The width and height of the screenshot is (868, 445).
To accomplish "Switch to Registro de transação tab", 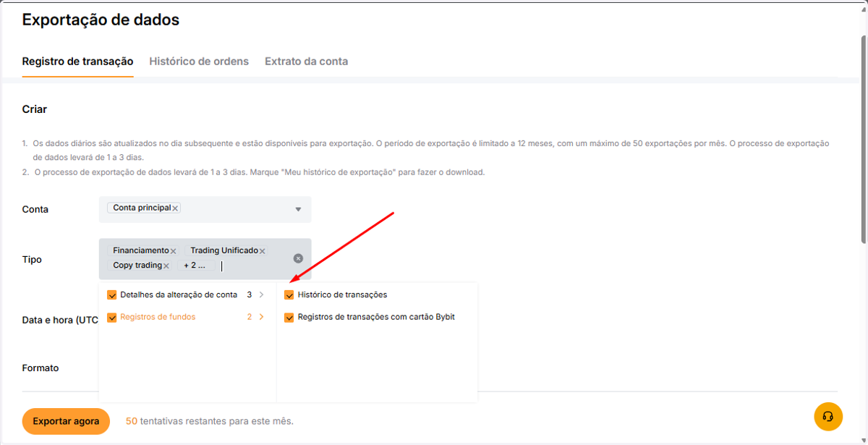I will coord(77,62).
